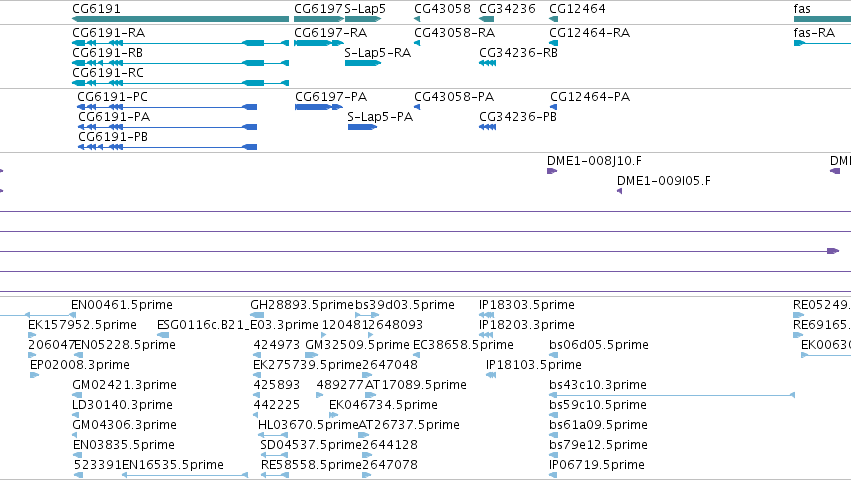Select the CG6197 gene label

[x=319, y=9]
